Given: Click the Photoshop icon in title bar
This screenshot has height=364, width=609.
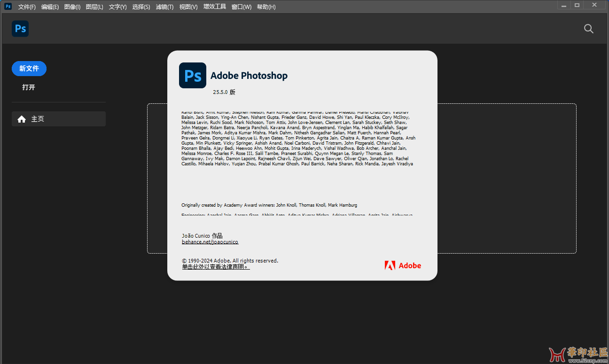Looking at the screenshot, I should pyautogui.click(x=8, y=7).
